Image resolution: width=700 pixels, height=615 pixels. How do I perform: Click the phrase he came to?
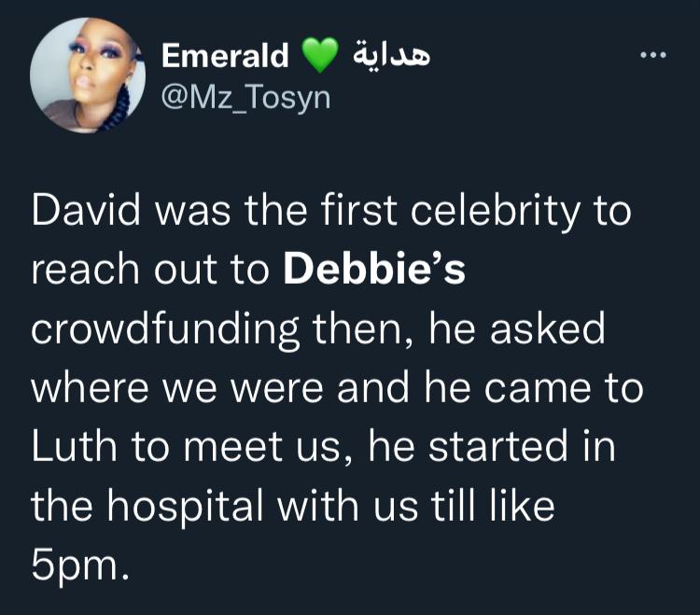pos(541,387)
